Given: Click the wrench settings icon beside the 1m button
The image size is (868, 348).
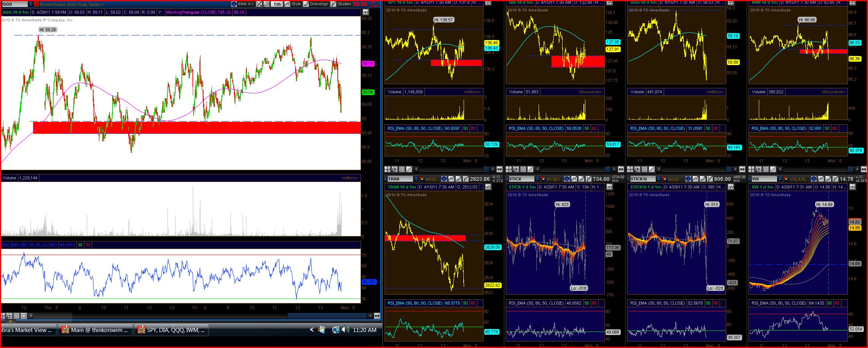Looking at the screenshot, I should coord(267,4).
